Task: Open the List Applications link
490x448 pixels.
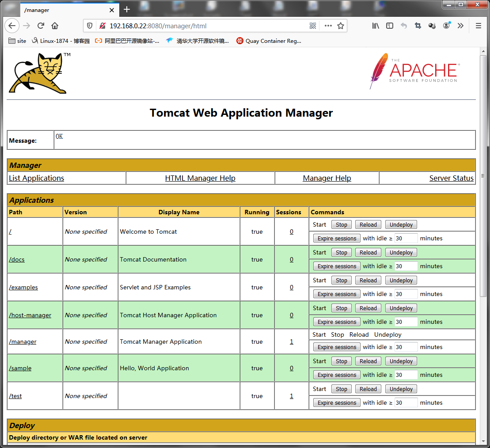Action: [x=37, y=178]
